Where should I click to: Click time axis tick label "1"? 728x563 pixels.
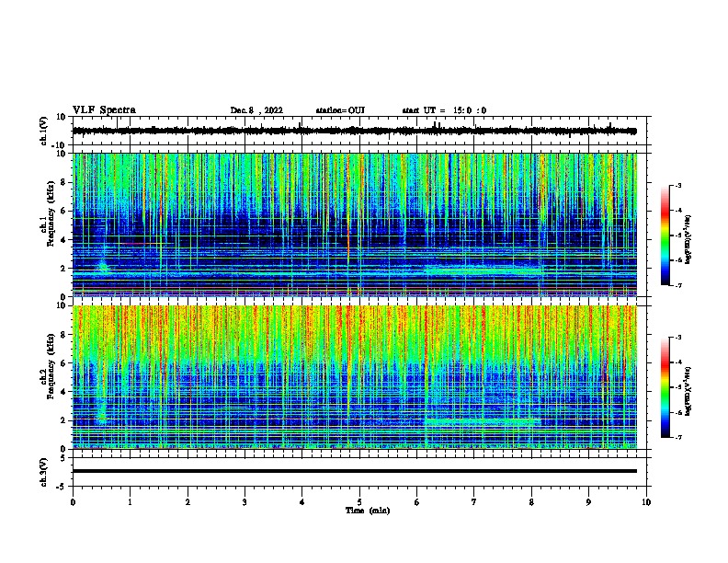(130, 502)
